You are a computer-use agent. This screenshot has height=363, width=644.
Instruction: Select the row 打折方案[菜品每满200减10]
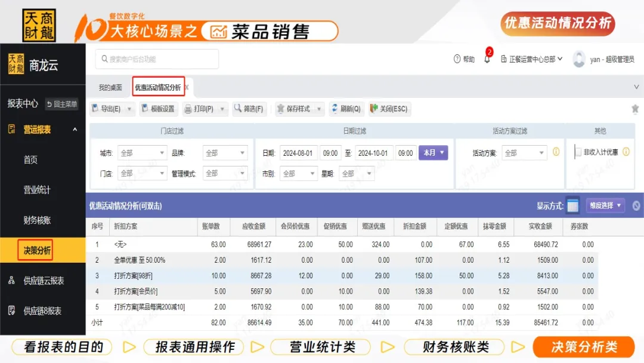point(342,307)
